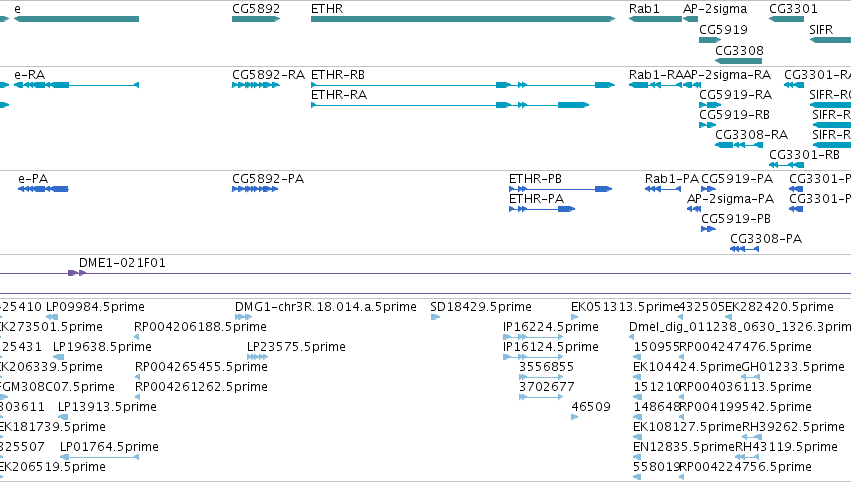
Task: Click the CG3301 gene bar
Action: coord(786,19)
